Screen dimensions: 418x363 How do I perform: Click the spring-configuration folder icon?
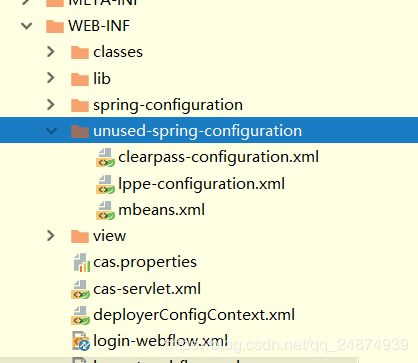(x=80, y=105)
